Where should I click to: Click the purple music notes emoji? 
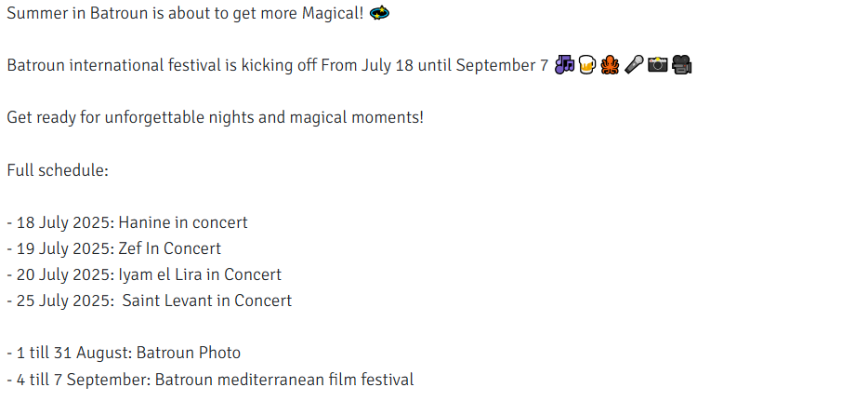click(564, 65)
